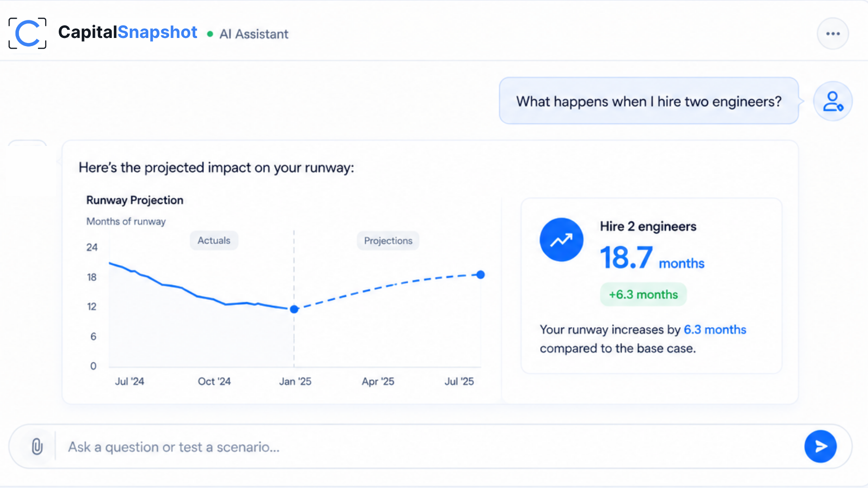Click the blue 6.3 months link
Image resolution: width=868 pixels, height=488 pixels.
click(x=715, y=329)
